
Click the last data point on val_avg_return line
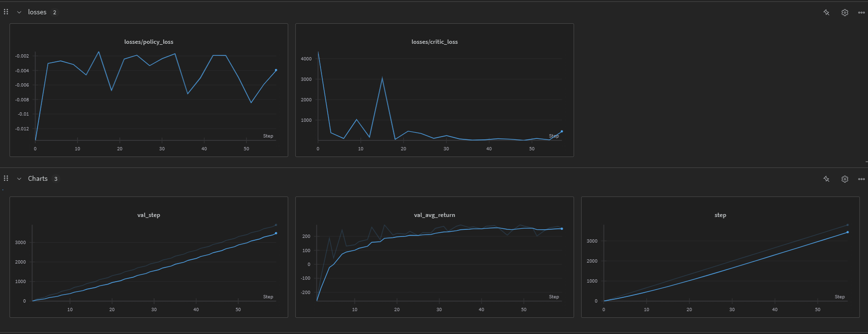[562, 229]
